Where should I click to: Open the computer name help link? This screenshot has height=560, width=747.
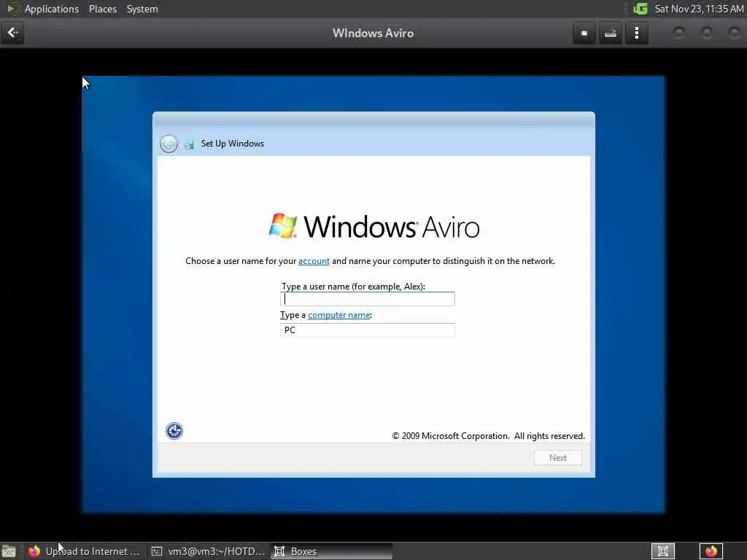coord(338,315)
